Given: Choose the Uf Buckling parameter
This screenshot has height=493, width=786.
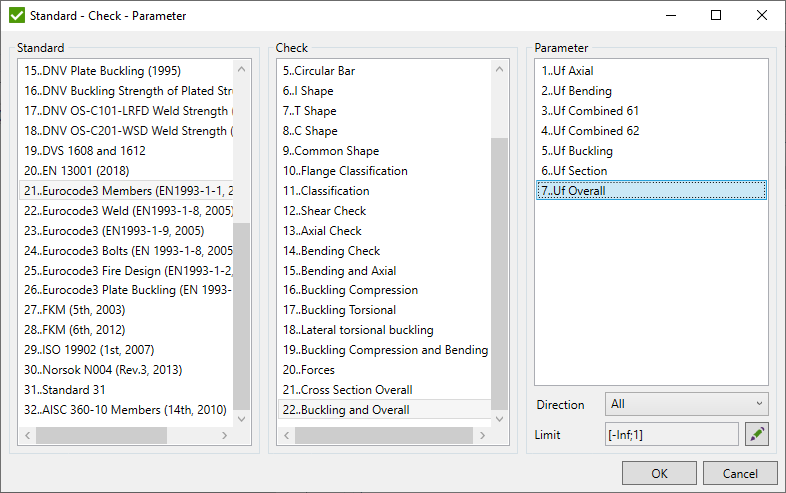Looking at the screenshot, I should coord(577,151).
